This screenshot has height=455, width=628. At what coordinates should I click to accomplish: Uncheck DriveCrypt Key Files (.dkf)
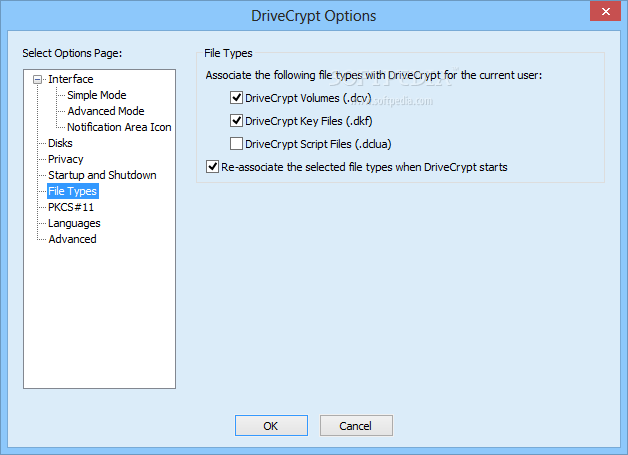[237, 121]
